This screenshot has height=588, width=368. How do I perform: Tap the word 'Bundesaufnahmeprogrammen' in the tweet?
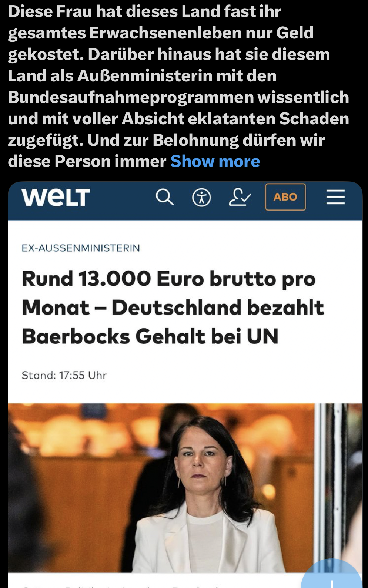coord(130,97)
